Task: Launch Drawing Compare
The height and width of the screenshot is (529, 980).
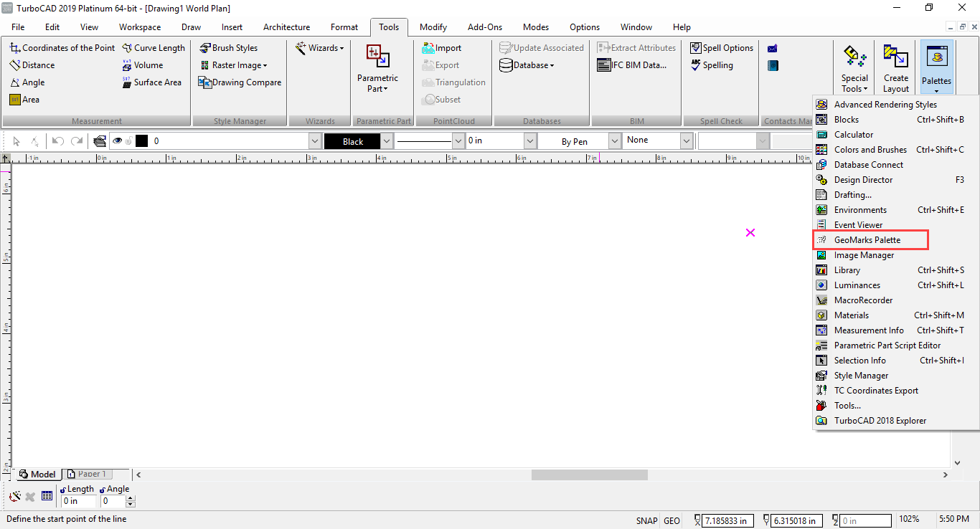Action: click(x=240, y=82)
